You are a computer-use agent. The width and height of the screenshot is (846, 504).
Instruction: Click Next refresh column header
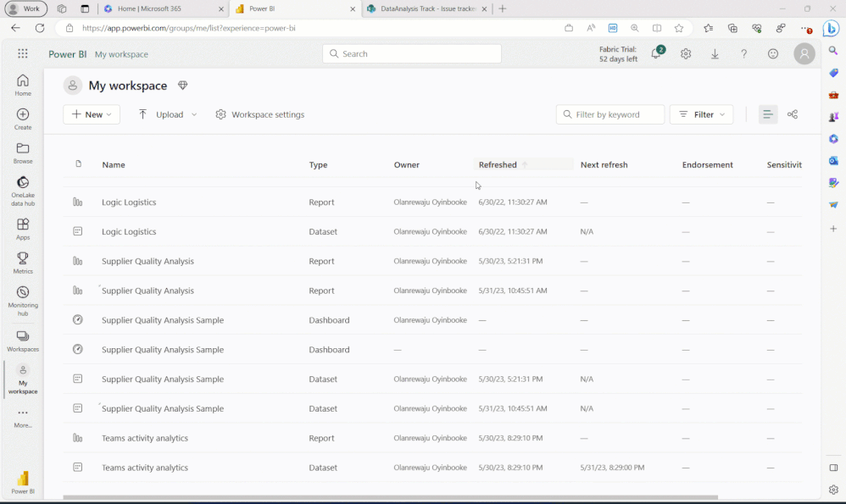(x=604, y=164)
